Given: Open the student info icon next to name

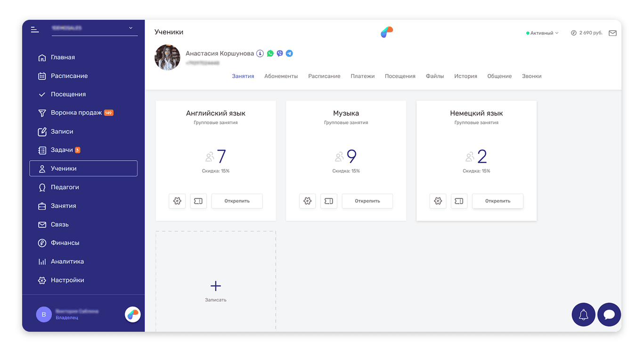Looking at the screenshot, I should [x=260, y=54].
